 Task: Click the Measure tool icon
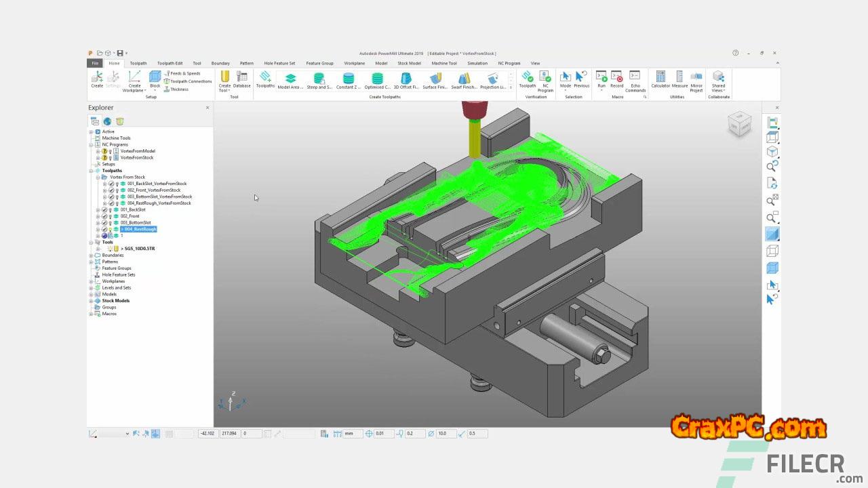[679, 79]
